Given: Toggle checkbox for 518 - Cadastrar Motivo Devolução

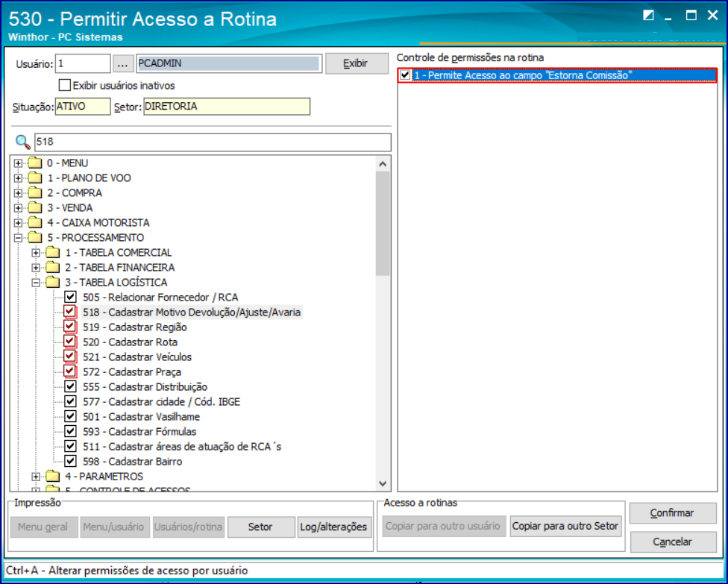Looking at the screenshot, I should tap(70, 312).
